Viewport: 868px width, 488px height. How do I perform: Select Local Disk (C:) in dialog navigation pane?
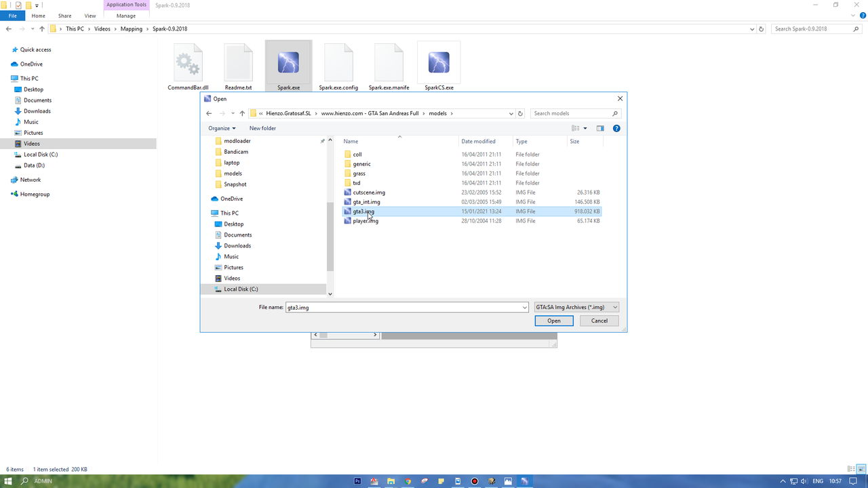pyautogui.click(x=241, y=289)
